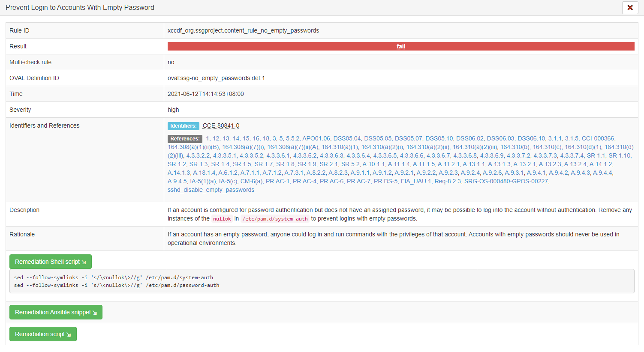Click the Multi-check rule value no
The image size is (644, 352).
171,62
